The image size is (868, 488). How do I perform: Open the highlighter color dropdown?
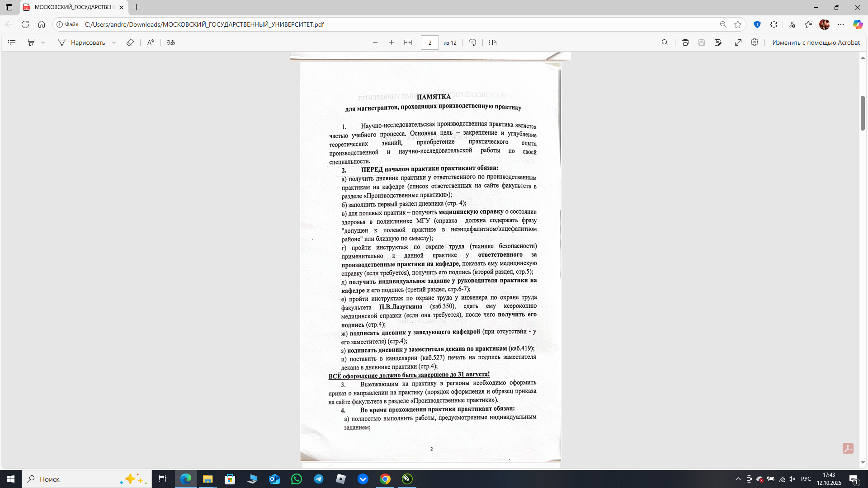pos(43,42)
